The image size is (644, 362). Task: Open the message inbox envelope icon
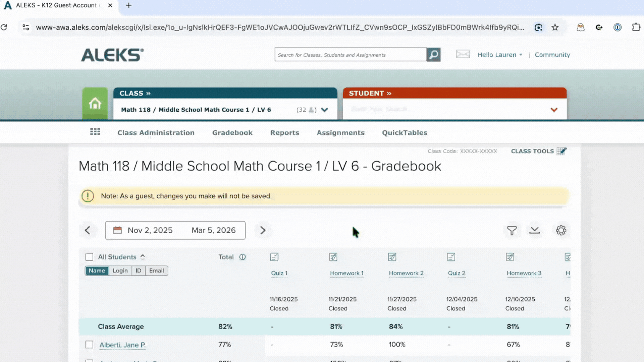click(x=463, y=54)
